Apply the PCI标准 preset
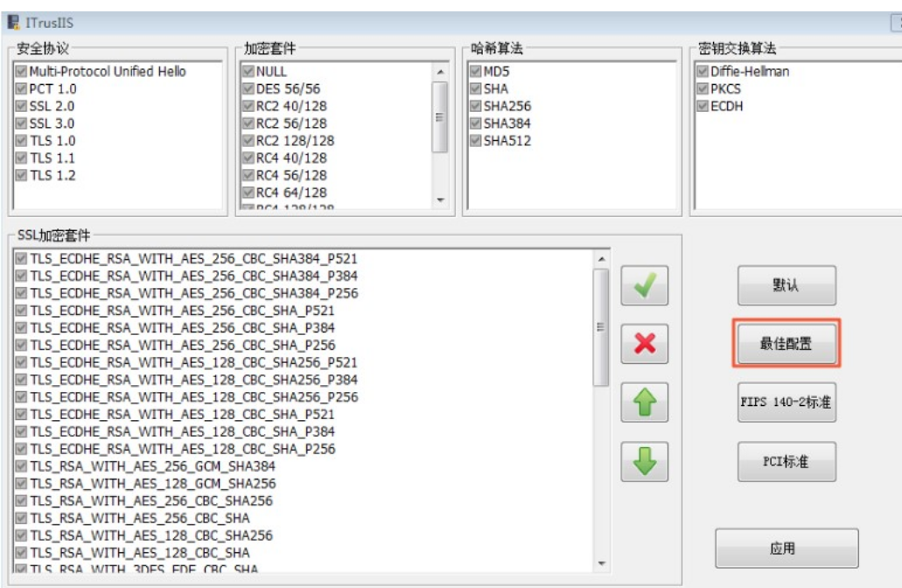The height and width of the screenshot is (588, 902). tap(786, 461)
